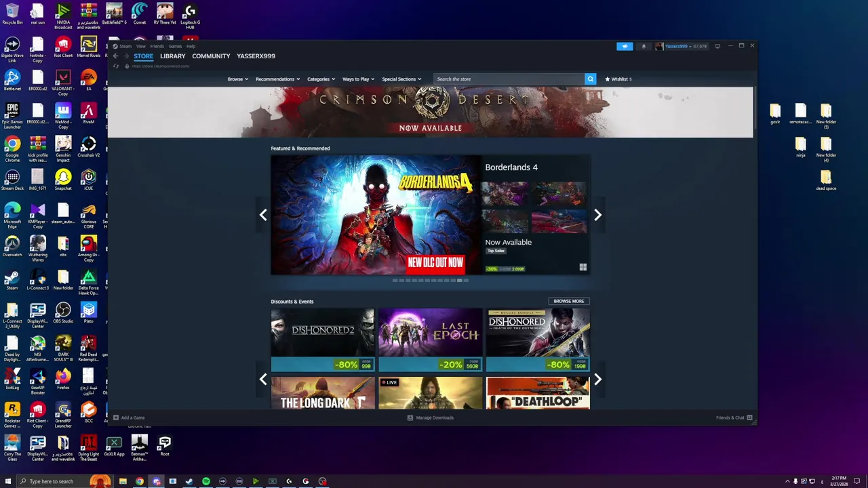Open Crimson Desert Now Available banner
868x488 pixels.
[430, 113]
